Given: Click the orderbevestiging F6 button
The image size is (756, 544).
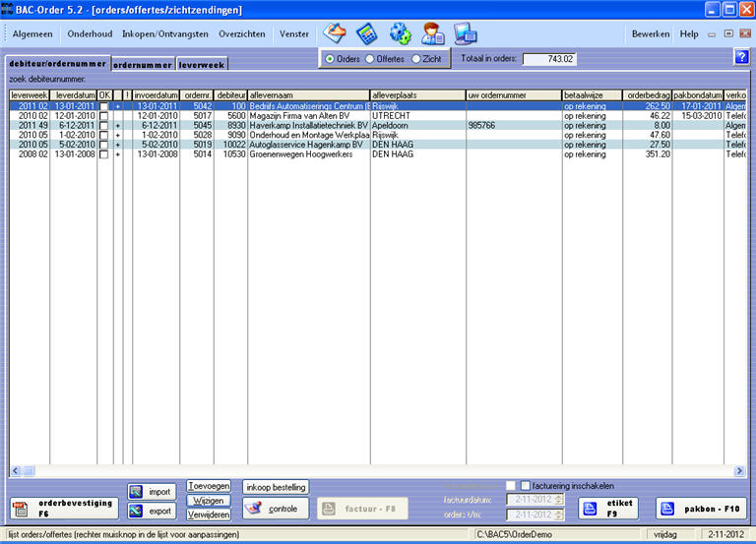Looking at the screenshot, I should click(x=64, y=508).
